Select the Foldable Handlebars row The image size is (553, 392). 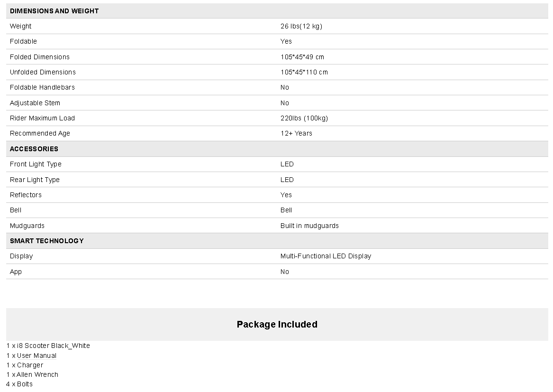277,88
